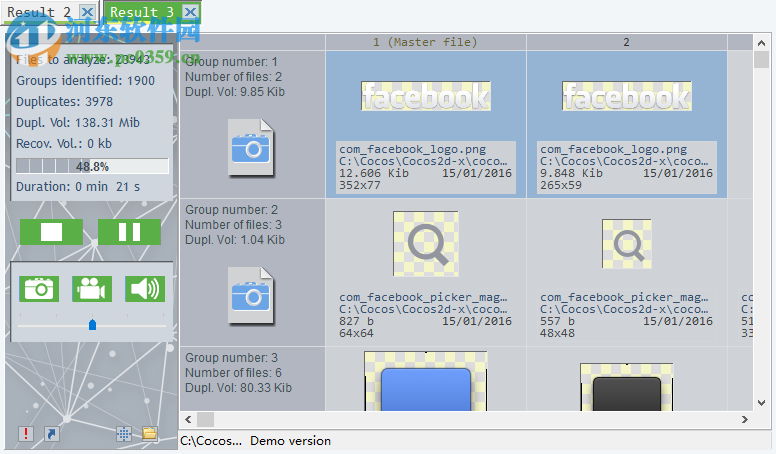Click '9.848 Kib' size of second facebook logo
The width and height of the screenshot is (776, 454).
click(x=571, y=173)
